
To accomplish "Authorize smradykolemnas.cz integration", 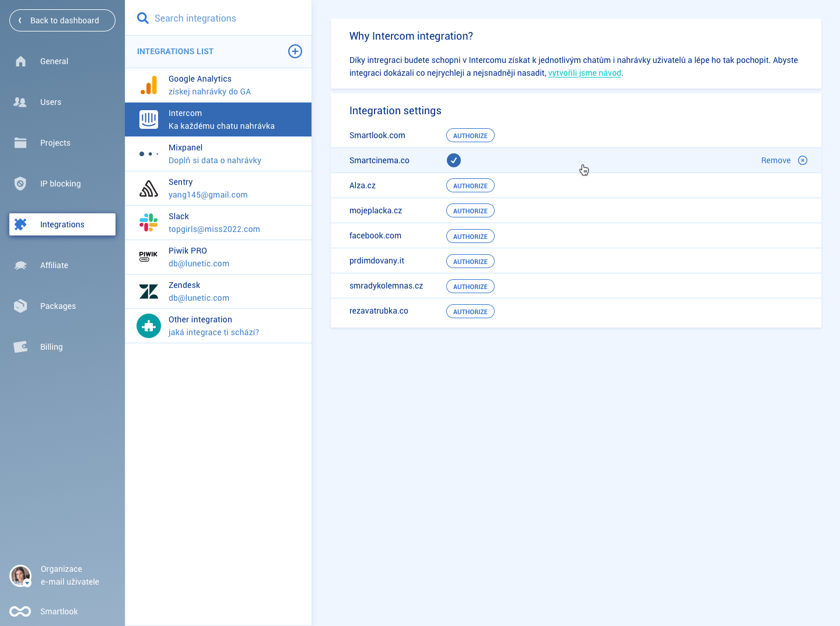I will (x=470, y=286).
